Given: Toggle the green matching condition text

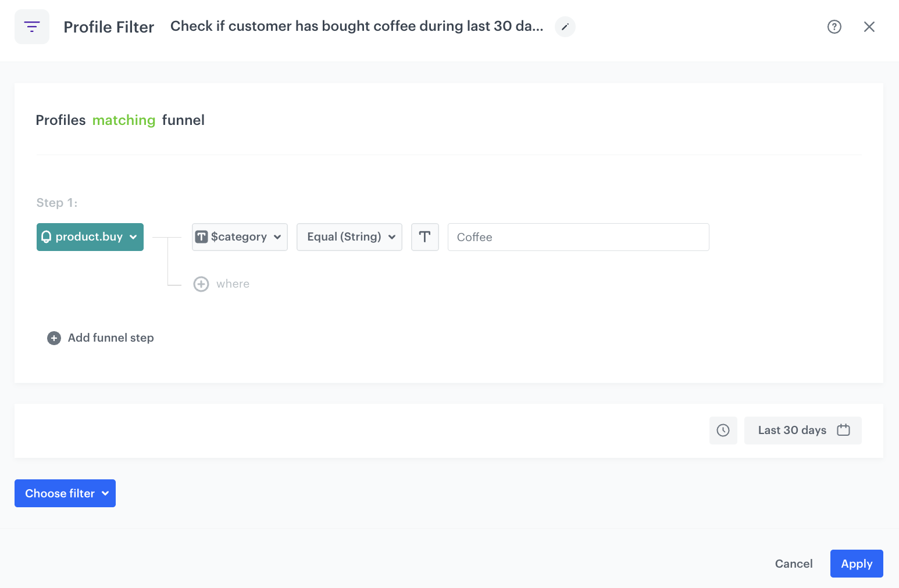Looking at the screenshot, I should coord(124,120).
